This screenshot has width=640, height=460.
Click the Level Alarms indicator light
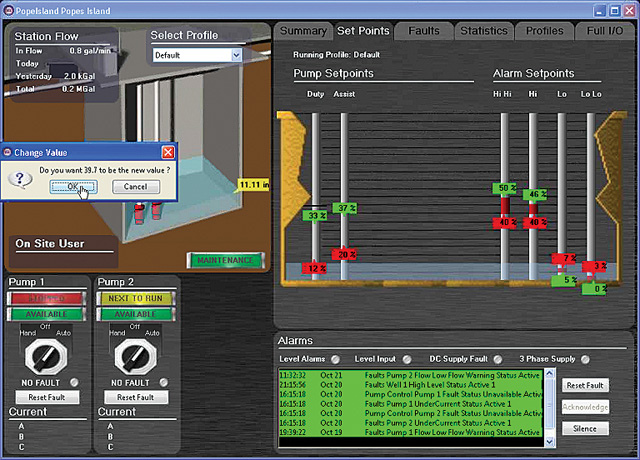coord(335,359)
